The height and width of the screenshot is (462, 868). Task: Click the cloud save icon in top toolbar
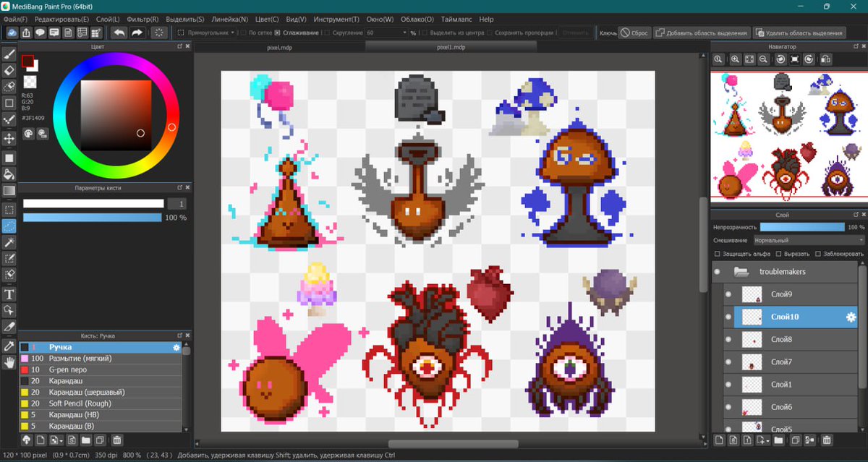tap(12, 33)
